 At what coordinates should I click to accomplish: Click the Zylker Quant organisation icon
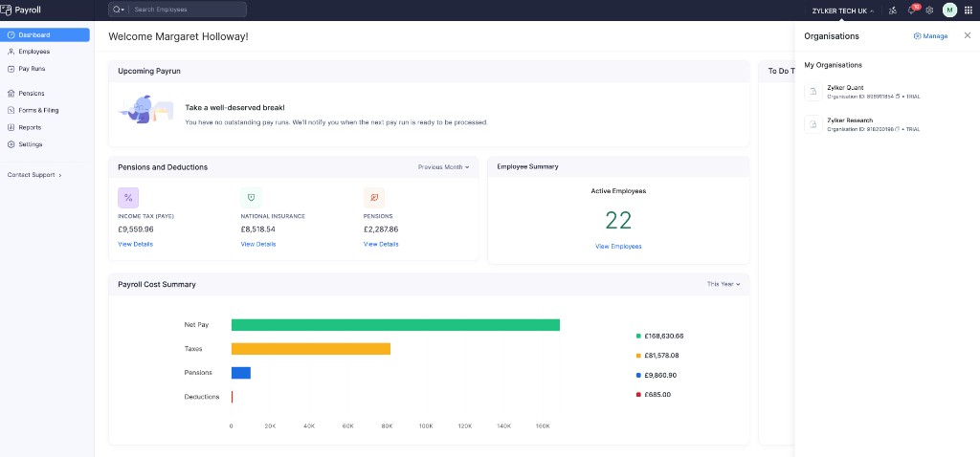click(813, 92)
